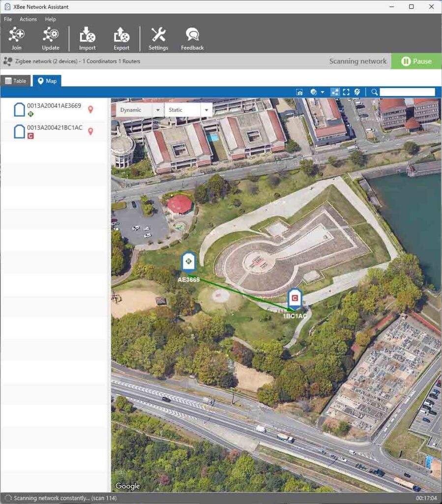Switch to the Table tab
The width and height of the screenshot is (442, 504).
pyautogui.click(x=16, y=81)
